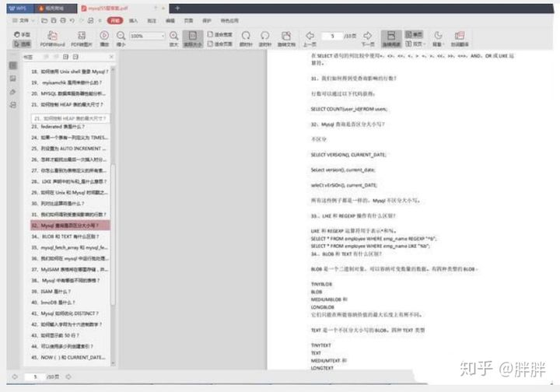Open thumbnail panel in left sidebar
This screenshot has width=560, height=392.
point(13,79)
